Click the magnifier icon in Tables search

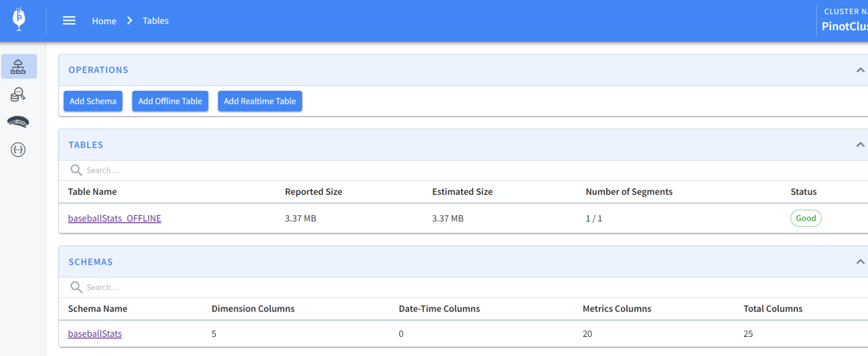coord(76,170)
